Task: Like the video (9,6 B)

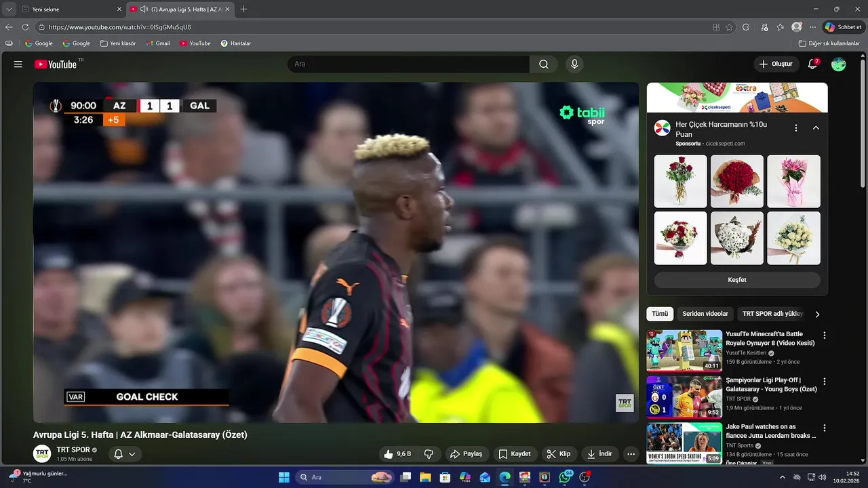Action: [397, 454]
